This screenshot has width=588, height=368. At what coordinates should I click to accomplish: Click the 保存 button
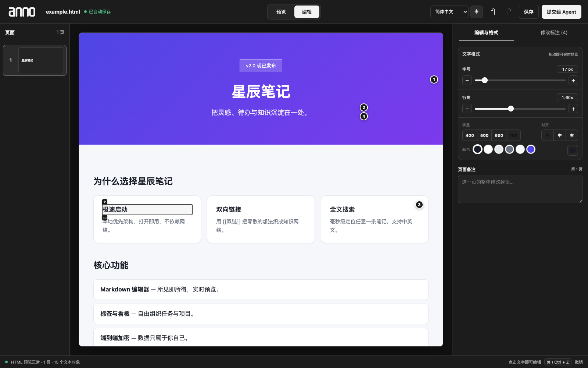(x=529, y=12)
